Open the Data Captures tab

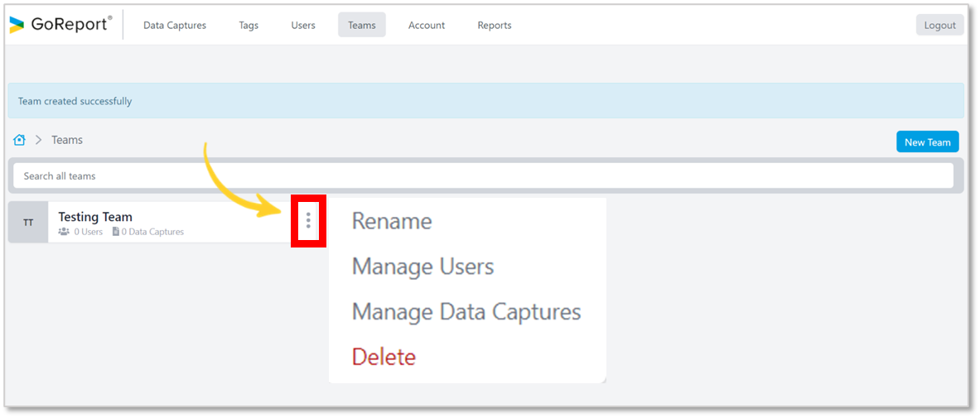(174, 25)
